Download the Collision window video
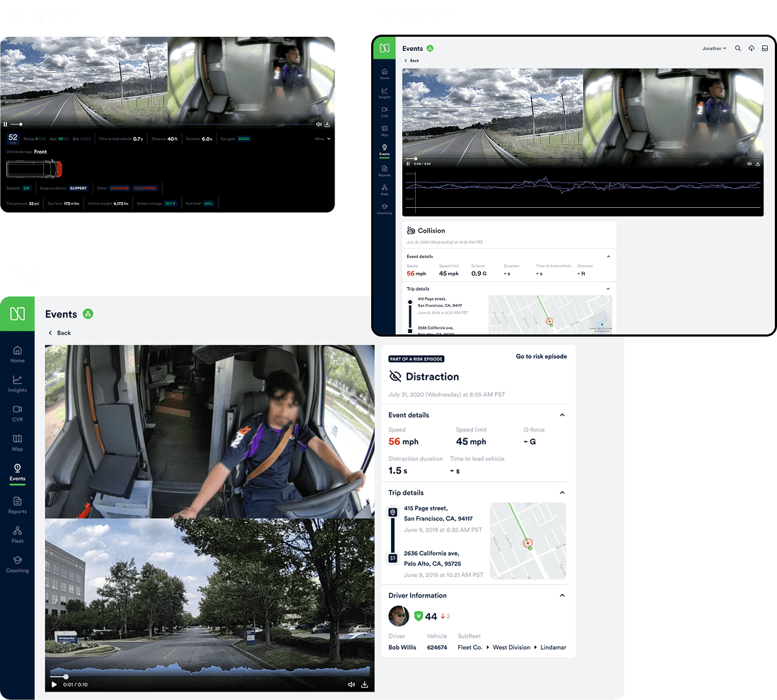 758,163
